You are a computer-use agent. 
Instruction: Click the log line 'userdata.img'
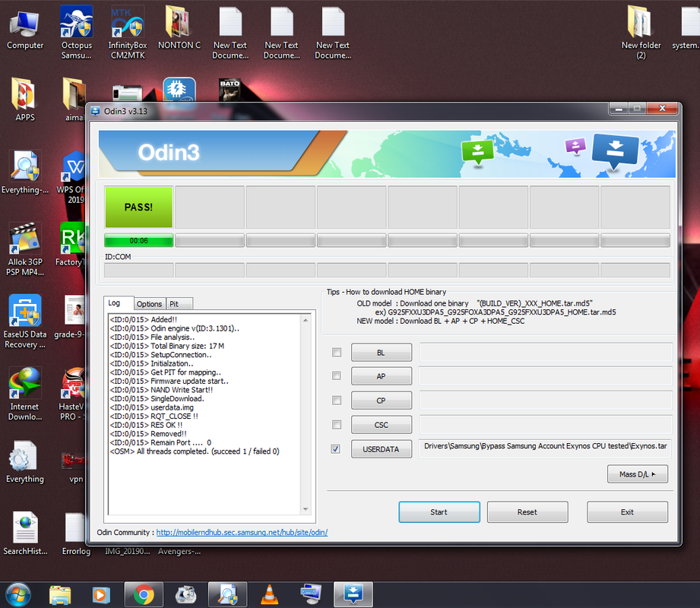coord(152,407)
